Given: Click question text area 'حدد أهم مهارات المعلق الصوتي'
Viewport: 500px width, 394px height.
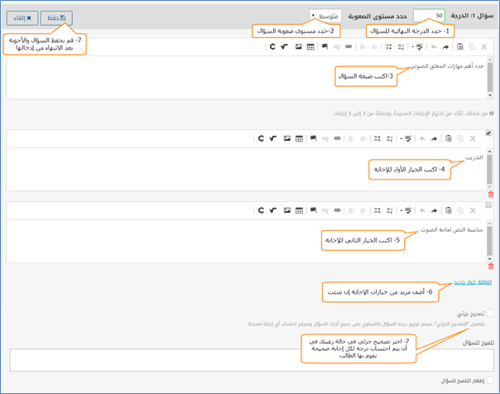Looking at the screenshot, I should (x=247, y=77).
